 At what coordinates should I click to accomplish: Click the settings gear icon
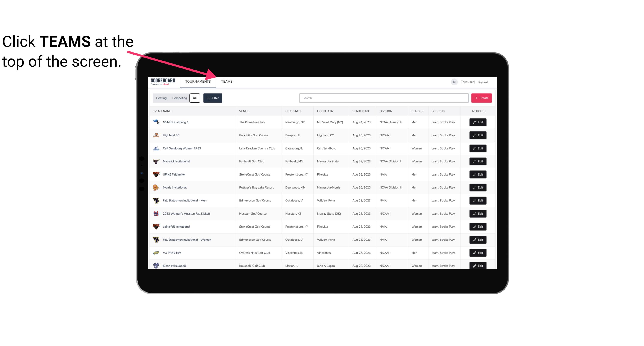pos(454,81)
